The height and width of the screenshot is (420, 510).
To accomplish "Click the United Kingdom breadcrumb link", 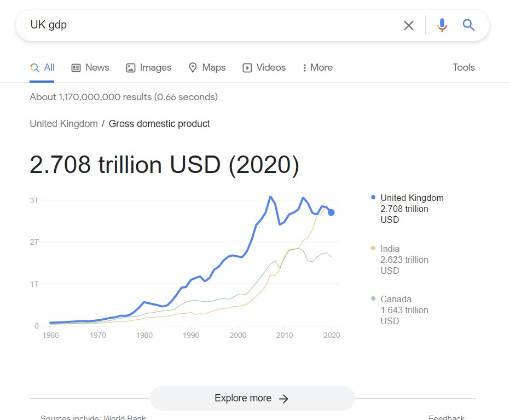I will click(x=63, y=124).
